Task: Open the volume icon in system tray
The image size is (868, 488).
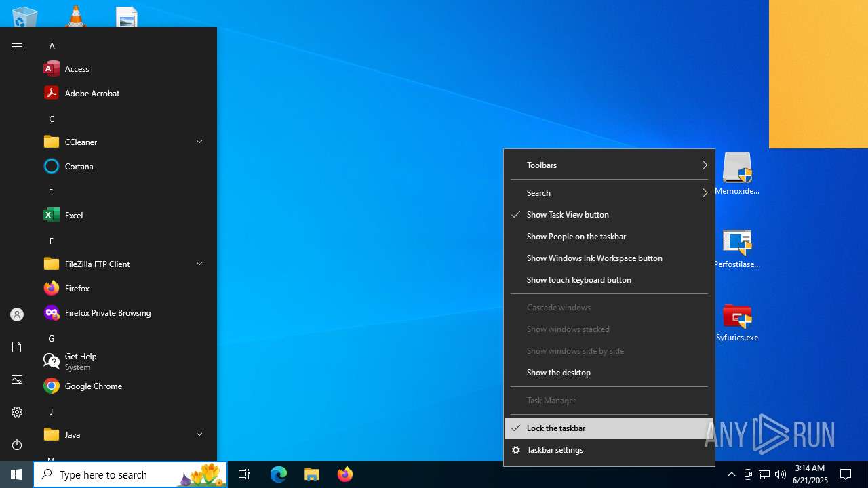Action: [x=781, y=474]
